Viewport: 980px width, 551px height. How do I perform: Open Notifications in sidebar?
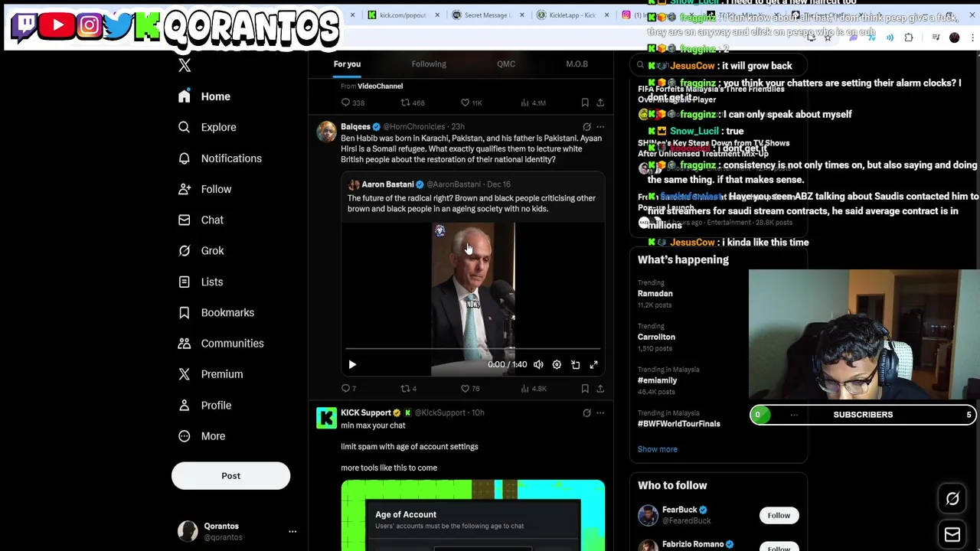click(x=220, y=158)
